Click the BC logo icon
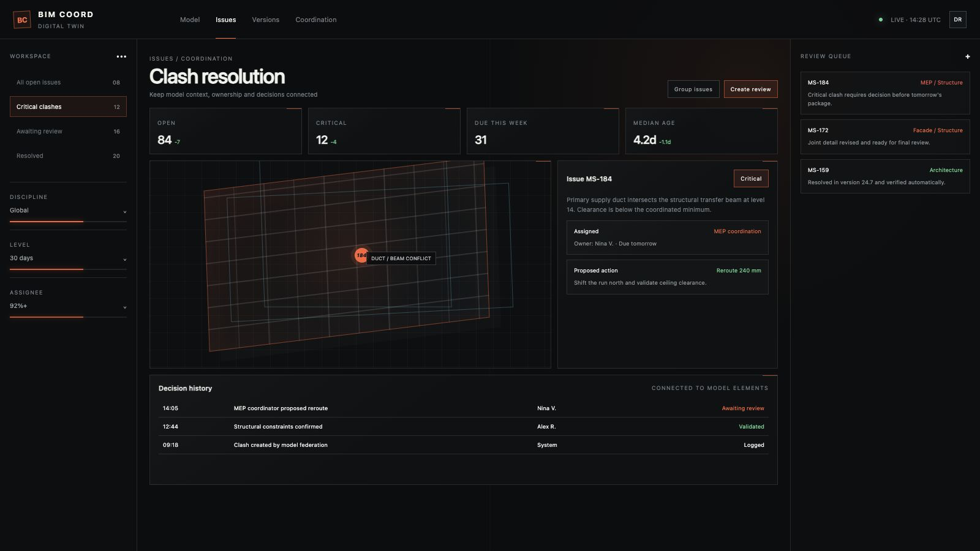 [22, 20]
